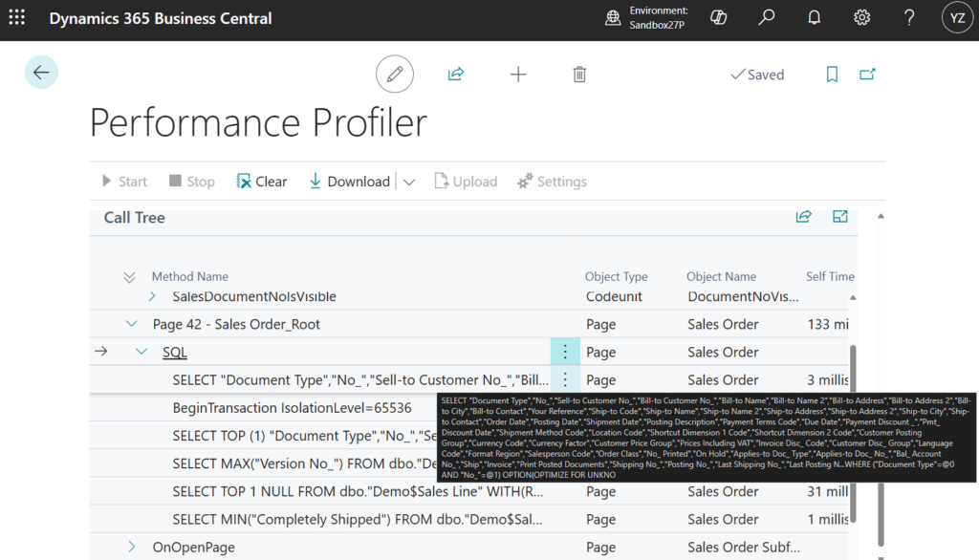Image resolution: width=979 pixels, height=560 pixels.
Task: Collapse all rows via Method Name chevrons
Action: point(130,277)
